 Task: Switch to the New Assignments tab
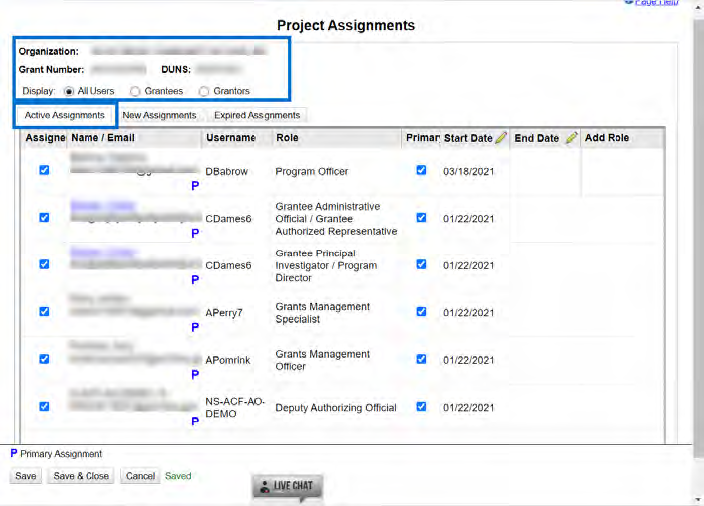click(159, 115)
